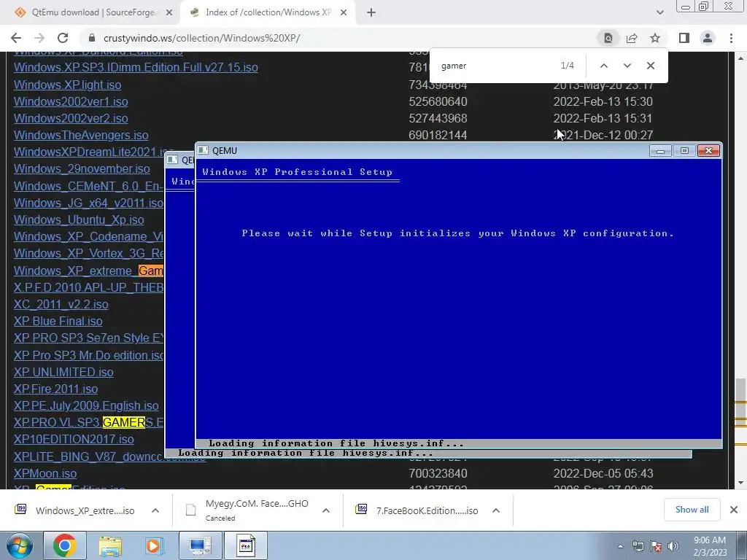This screenshot has width=747, height=560.
Task: Open Windows.XP.SP3.IDimm.Edition.Full.v27.15.iso link
Action: 136,68
